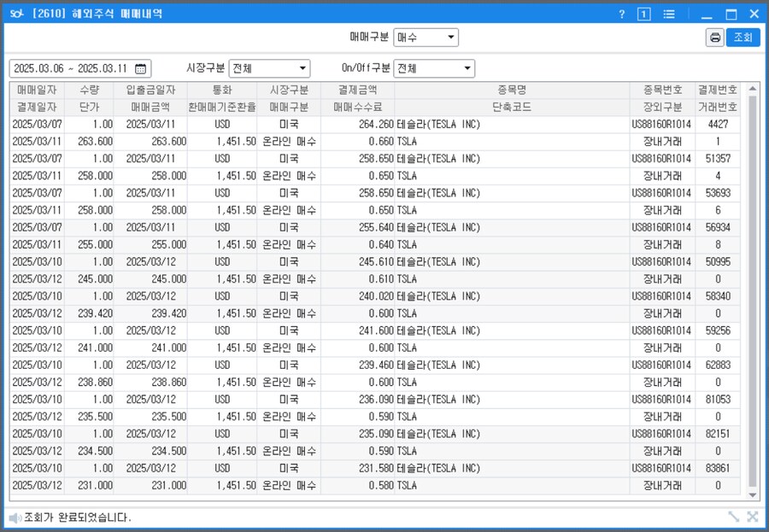Click the 수량 column header
The image size is (769, 532).
pos(89,91)
